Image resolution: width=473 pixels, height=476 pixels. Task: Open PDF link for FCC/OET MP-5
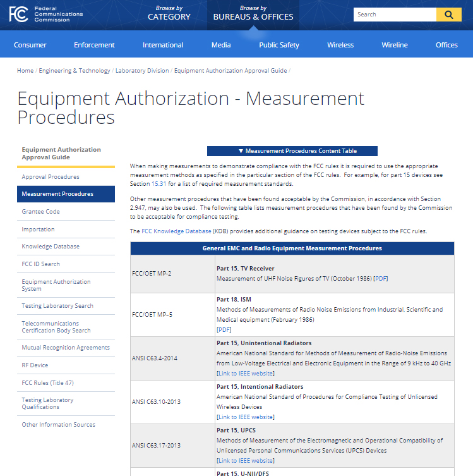[224, 330]
